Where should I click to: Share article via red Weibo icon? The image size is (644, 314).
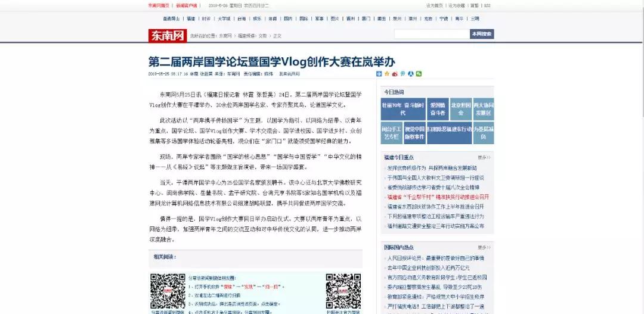click(x=394, y=74)
